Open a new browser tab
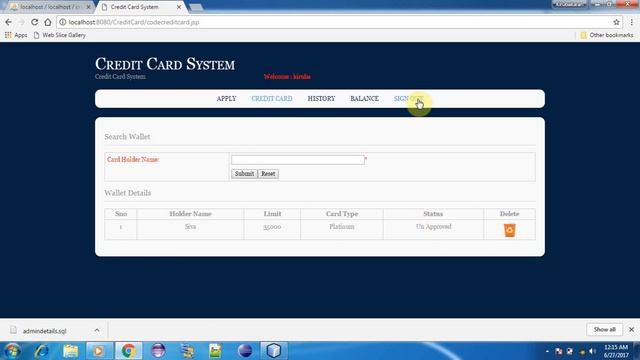This screenshot has width=640, height=360. (x=196, y=7)
